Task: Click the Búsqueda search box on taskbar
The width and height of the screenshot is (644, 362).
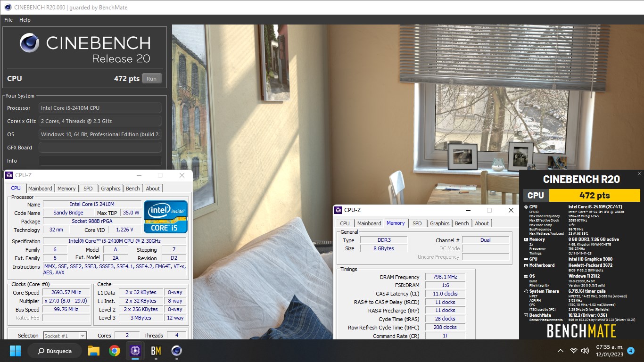Action: pos(54,351)
